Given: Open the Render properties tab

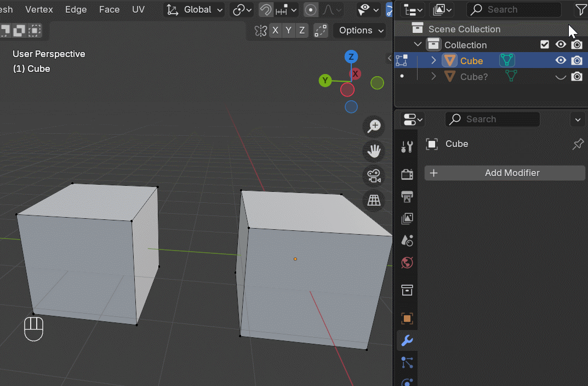Looking at the screenshot, I should point(407,174).
